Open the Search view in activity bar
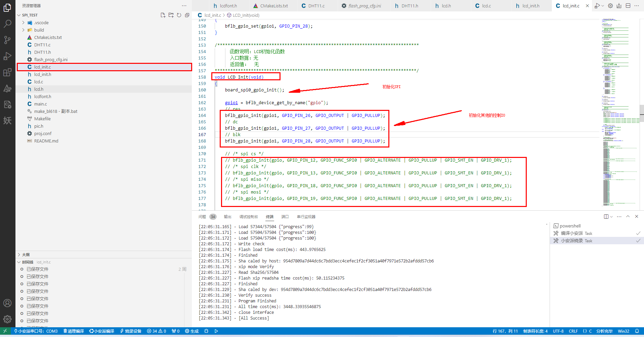Screen dimensions: 644x337 pyautogui.click(x=7, y=24)
